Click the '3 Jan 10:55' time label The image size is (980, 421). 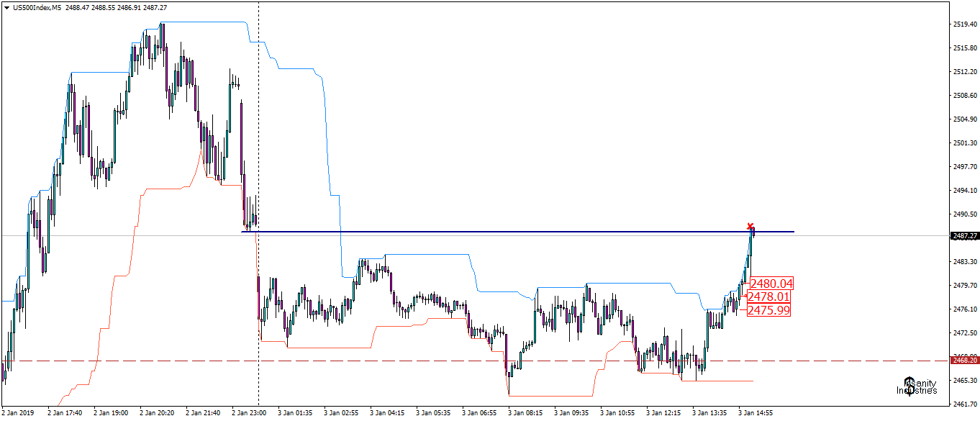[617, 413]
